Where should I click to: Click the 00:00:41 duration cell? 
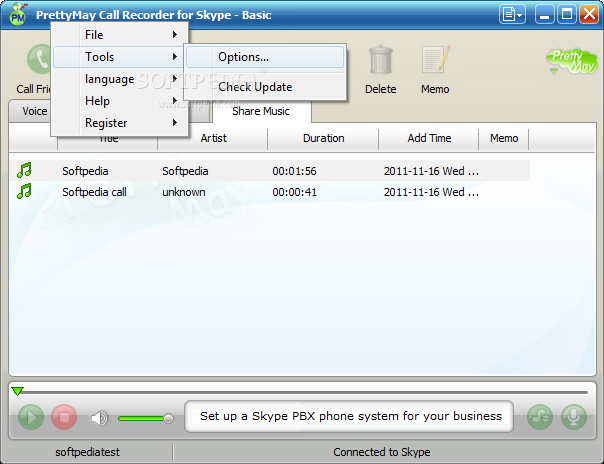[x=294, y=192]
